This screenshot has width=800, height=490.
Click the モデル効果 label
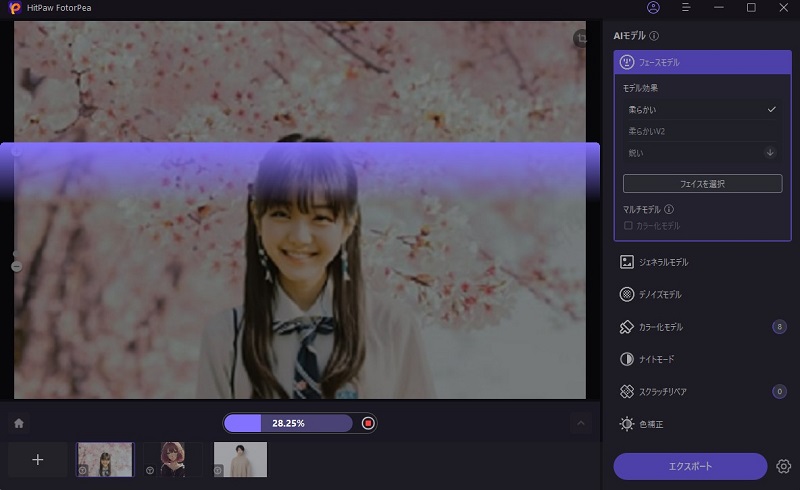pyautogui.click(x=640, y=88)
